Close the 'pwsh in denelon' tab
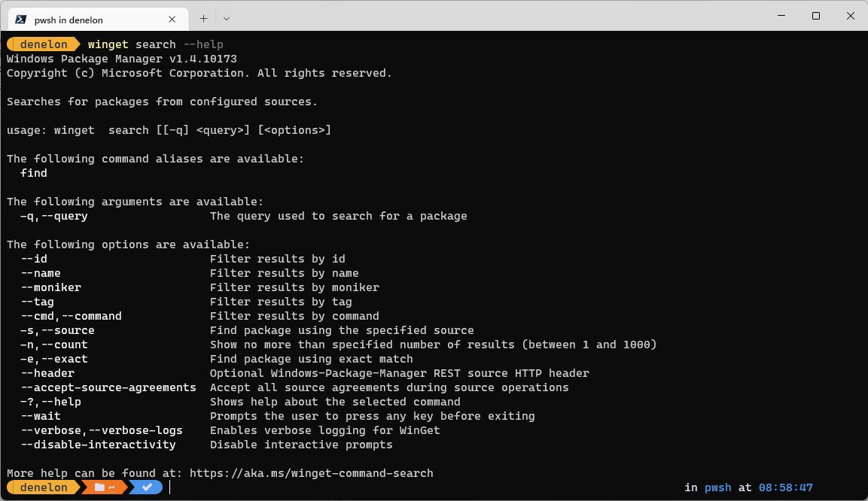Image resolution: width=868 pixels, height=501 pixels. (172, 20)
